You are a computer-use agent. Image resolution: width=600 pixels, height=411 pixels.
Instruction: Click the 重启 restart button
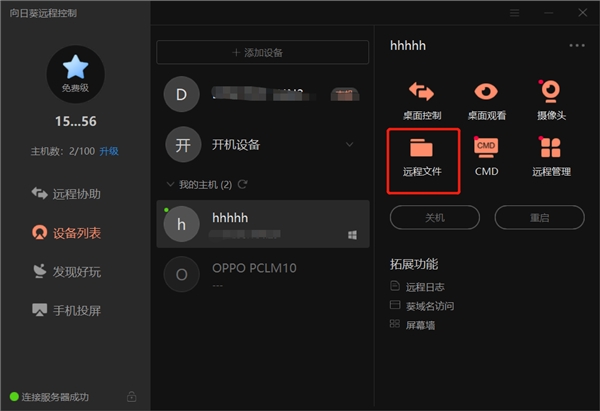(540, 217)
